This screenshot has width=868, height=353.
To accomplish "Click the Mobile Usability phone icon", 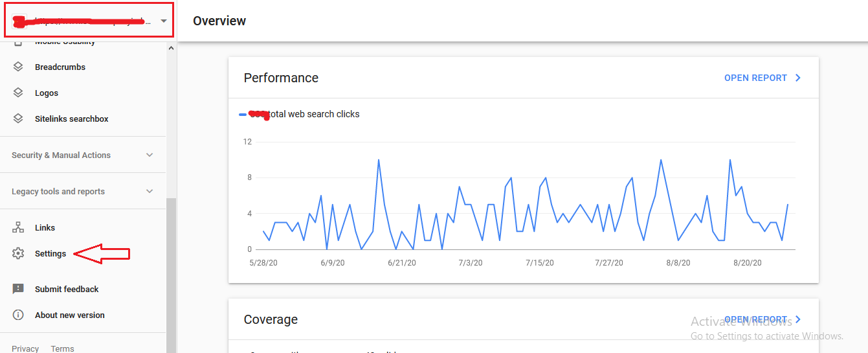I will [x=18, y=43].
